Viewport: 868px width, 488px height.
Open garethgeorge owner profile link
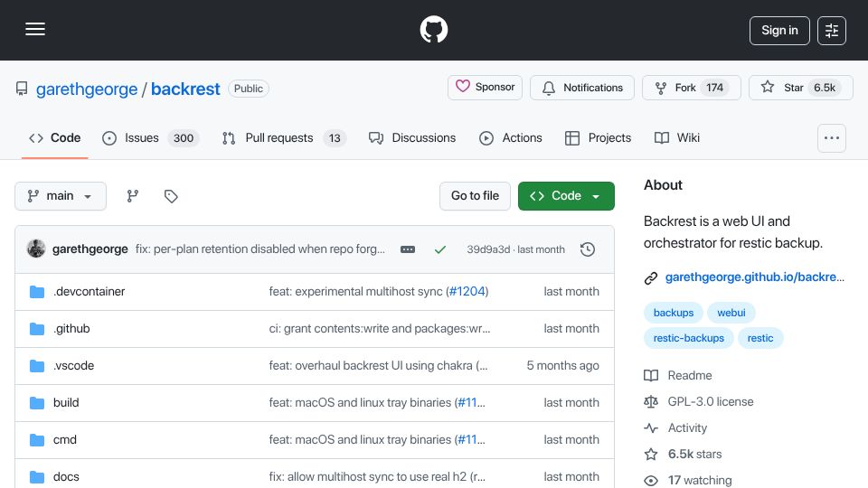pyautogui.click(x=87, y=89)
